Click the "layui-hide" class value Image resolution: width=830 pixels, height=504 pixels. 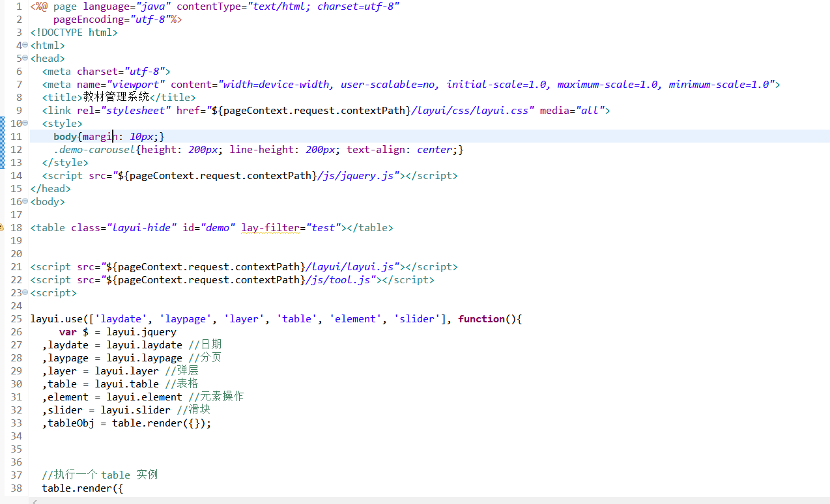coord(141,227)
